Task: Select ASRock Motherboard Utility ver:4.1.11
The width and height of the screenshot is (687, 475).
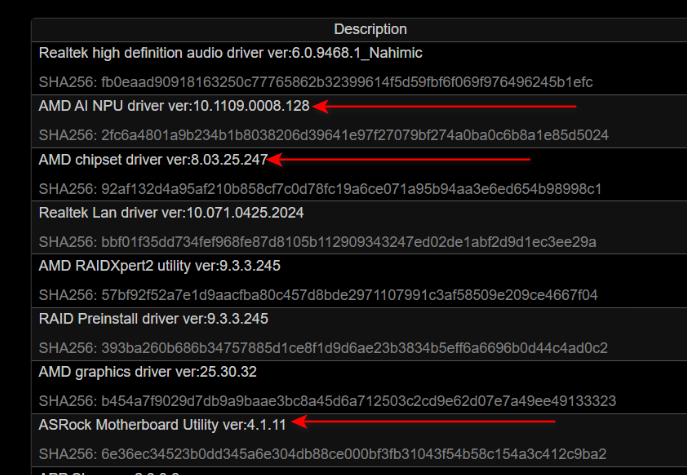Action: pyautogui.click(x=162, y=425)
